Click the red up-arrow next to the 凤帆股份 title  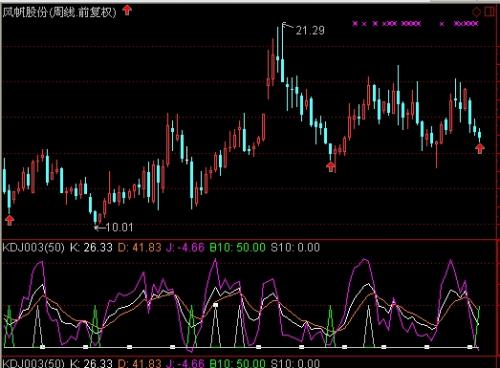(x=127, y=10)
